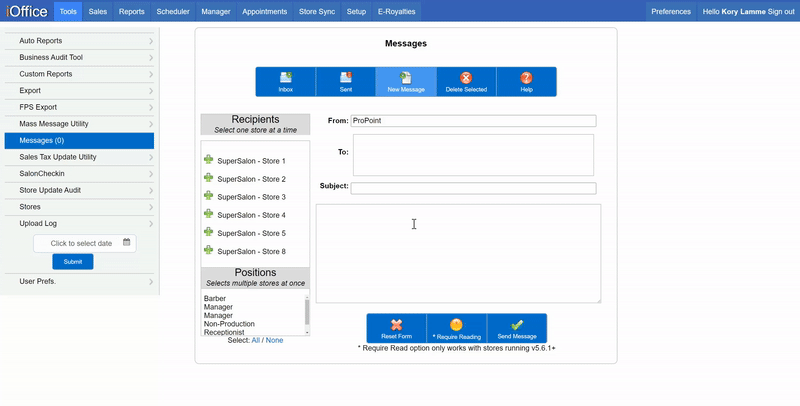Open the User Prefs. sidebar item
The width and height of the screenshot is (800, 406).
tap(79, 282)
